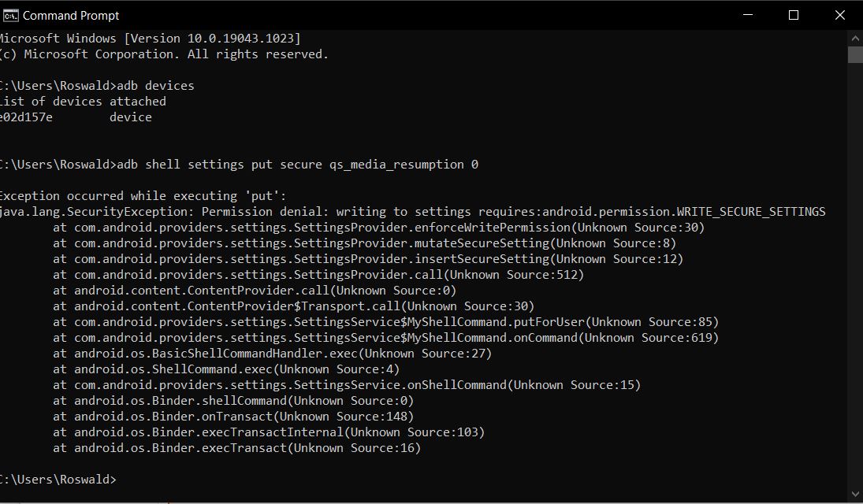Close the Command Prompt window

[x=839, y=15]
